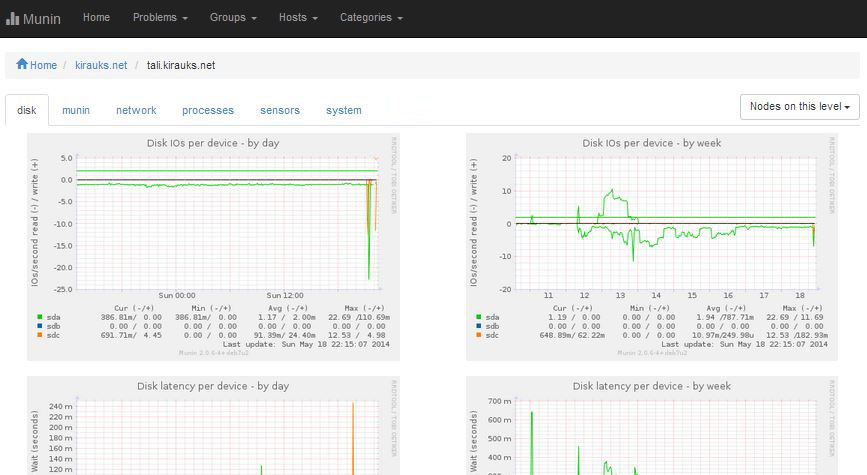Open the Problems dropdown menu
867x475 pixels.
160,18
